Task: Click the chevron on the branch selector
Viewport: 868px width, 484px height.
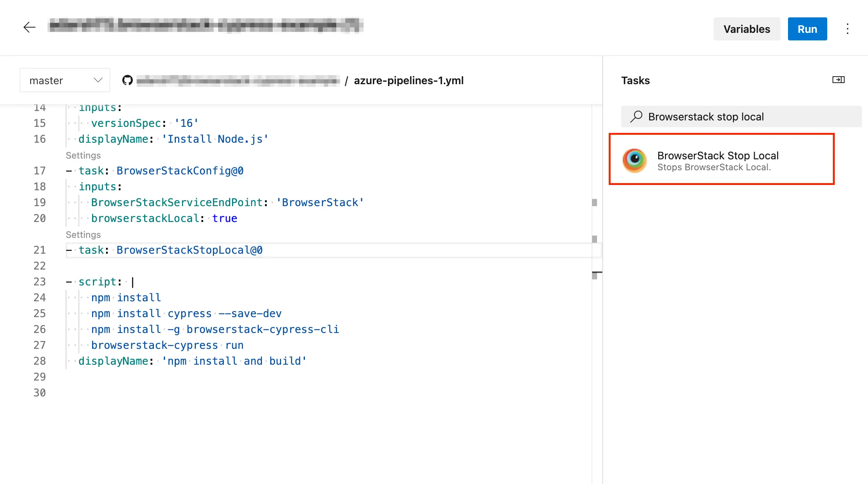Action: [x=98, y=80]
